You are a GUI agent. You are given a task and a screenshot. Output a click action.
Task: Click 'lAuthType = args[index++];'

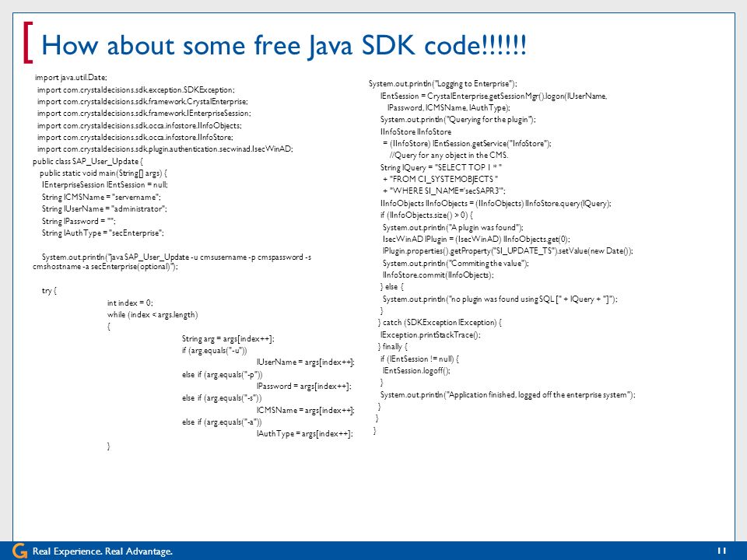point(305,434)
